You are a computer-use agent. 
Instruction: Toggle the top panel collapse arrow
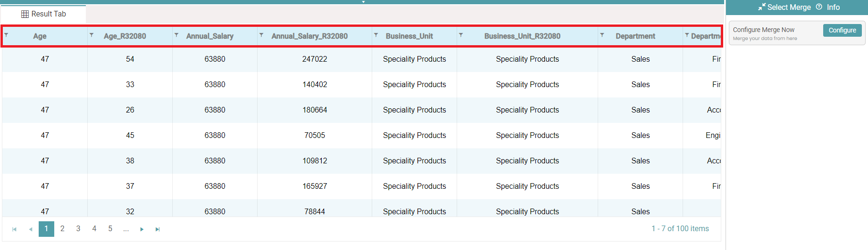tap(363, 2)
